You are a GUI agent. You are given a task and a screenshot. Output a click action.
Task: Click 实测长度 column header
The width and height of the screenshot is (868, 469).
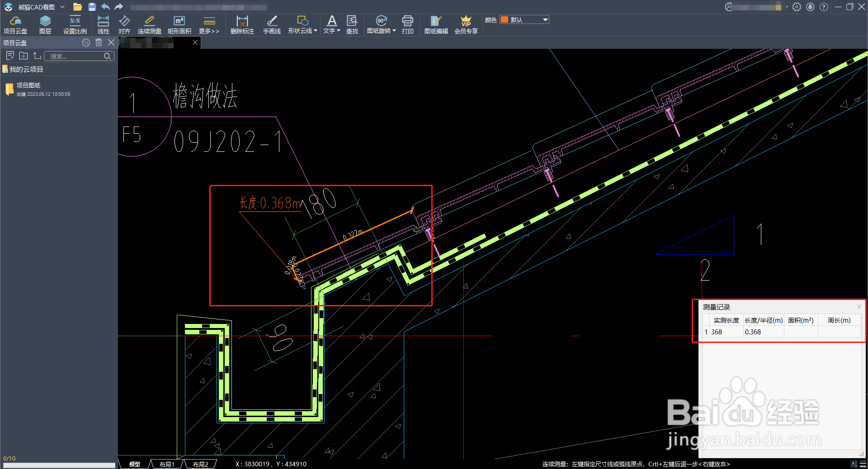pyautogui.click(x=726, y=320)
